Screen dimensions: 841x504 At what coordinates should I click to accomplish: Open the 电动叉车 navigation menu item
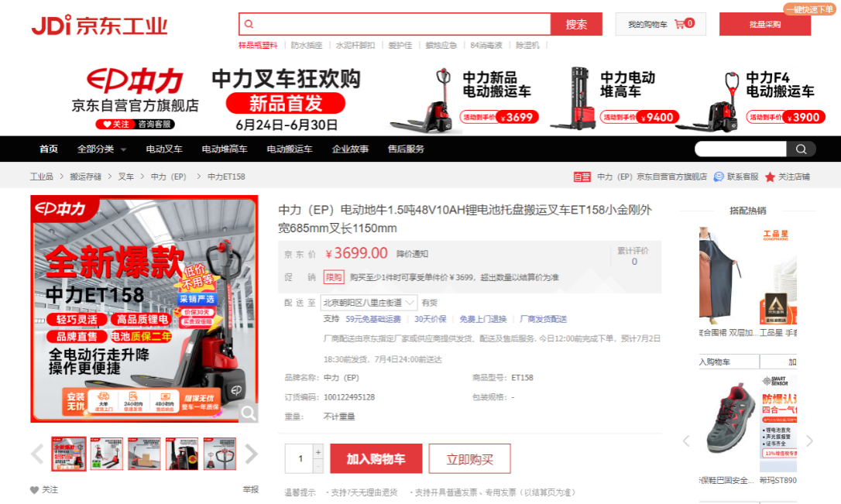pyautogui.click(x=164, y=149)
